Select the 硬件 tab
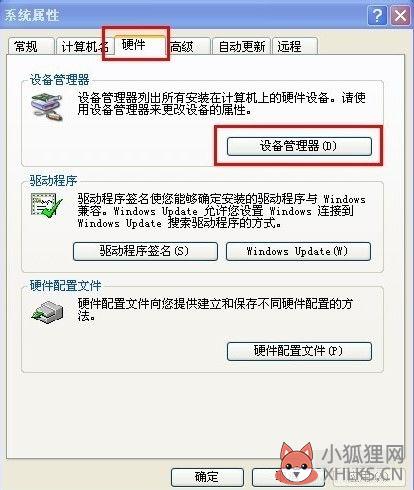The height and width of the screenshot is (490, 414). tap(139, 44)
